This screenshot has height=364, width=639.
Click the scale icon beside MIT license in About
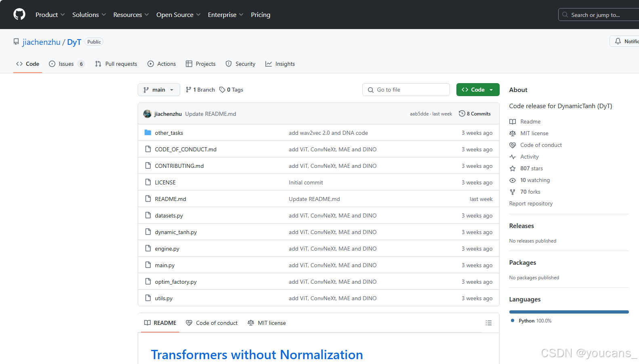513,133
